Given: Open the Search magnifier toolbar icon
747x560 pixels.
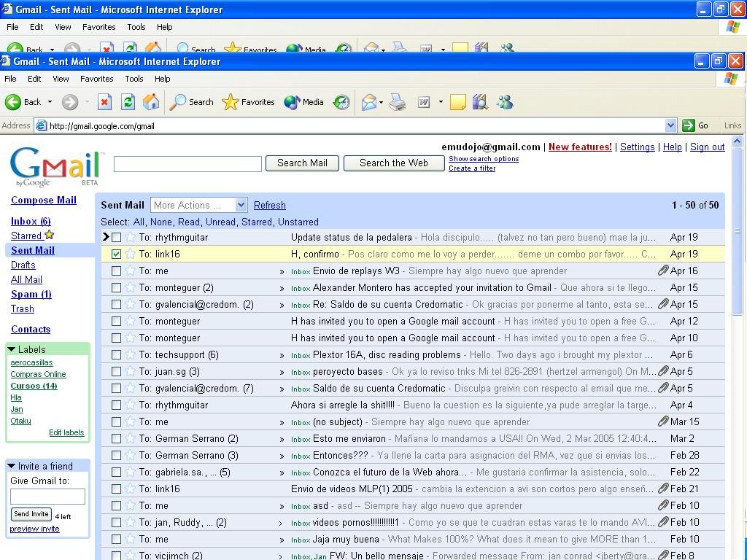Looking at the screenshot, I should pos(178,102).
